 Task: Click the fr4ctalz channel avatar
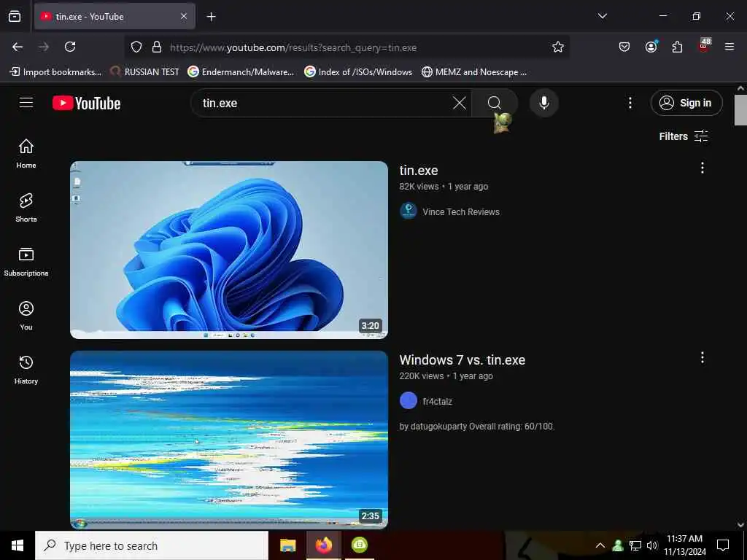(x=409, y=401)
